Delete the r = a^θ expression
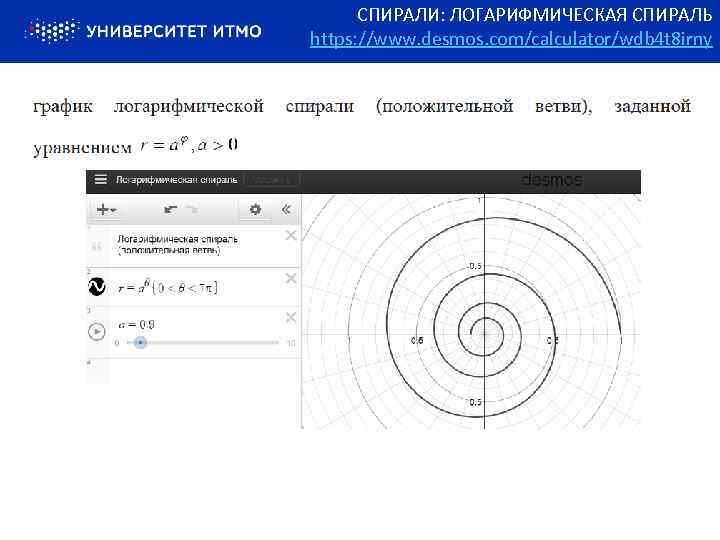 (x=291, y=278)
